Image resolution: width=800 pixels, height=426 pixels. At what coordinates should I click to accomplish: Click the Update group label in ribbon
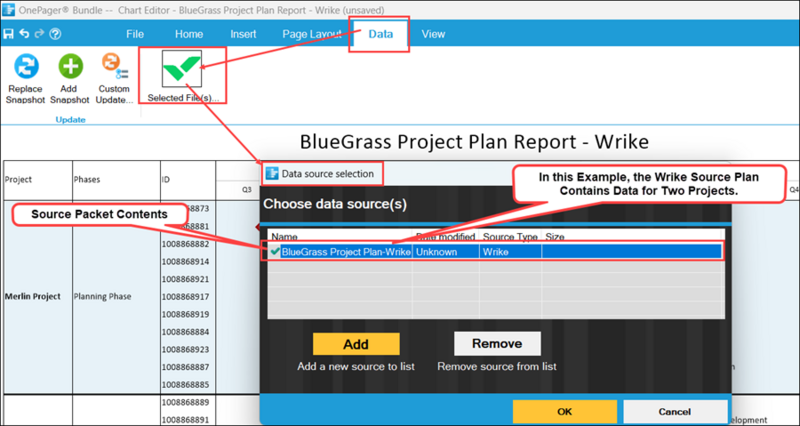click(x=70, y=119)
